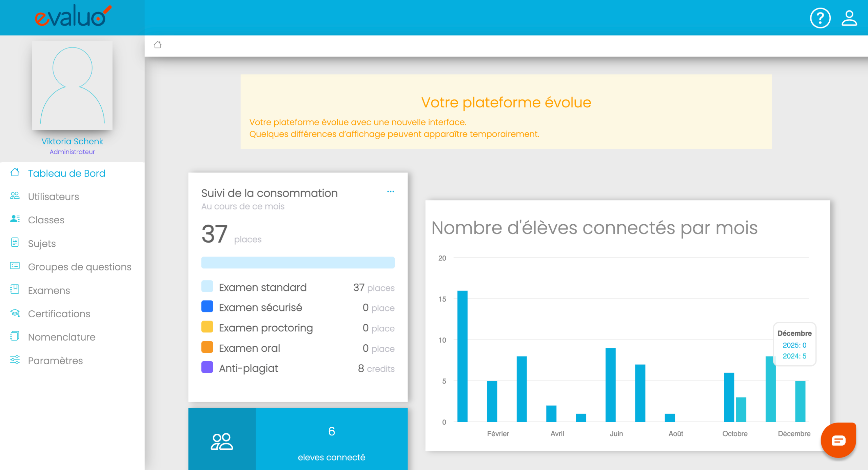This screenshot has height=470, width=868.
Task: Click the Paramètres sliders icon
Action: (x=15, y=360)
